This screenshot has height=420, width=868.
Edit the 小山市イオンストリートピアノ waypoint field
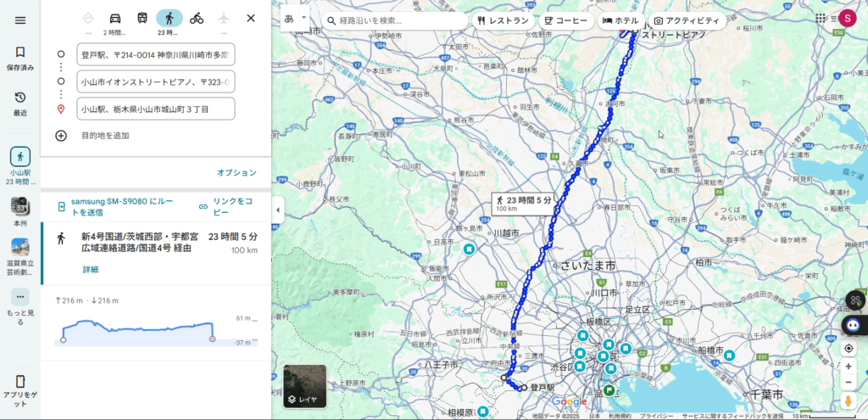156,81
